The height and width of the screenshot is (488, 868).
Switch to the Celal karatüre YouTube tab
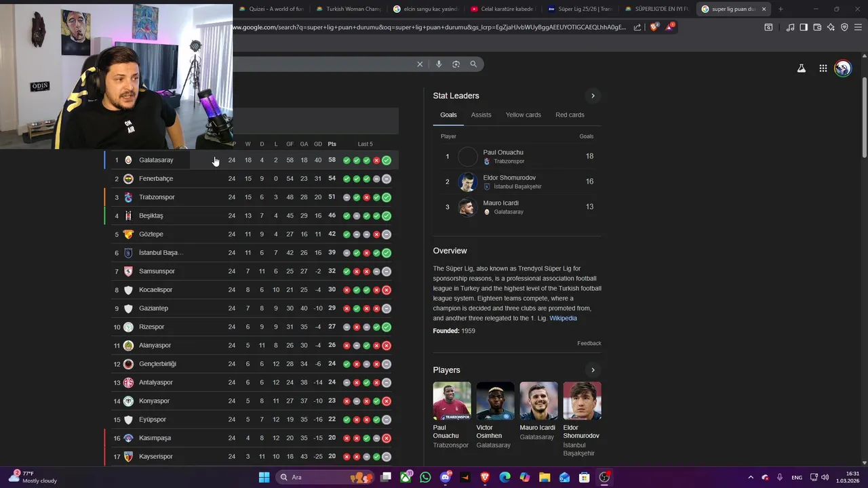pos(502,9)
